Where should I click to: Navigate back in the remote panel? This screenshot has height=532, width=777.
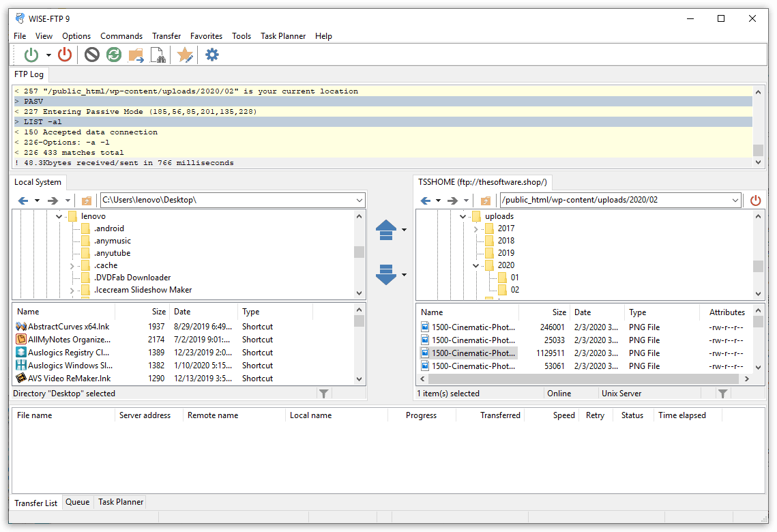pyautogui.click(x=425, y=200)
